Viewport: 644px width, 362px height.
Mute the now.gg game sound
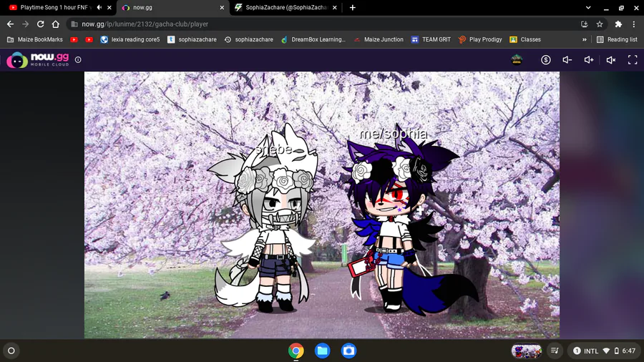(x=611, y=60)
